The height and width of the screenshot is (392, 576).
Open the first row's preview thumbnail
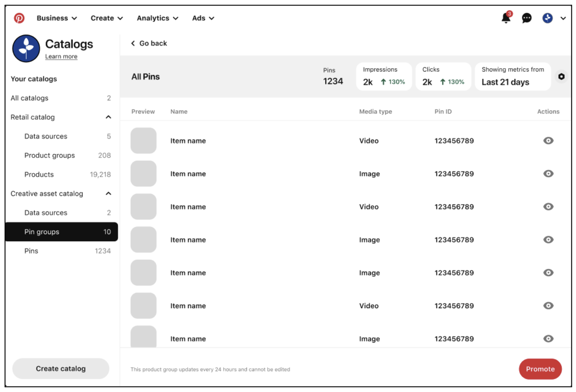coord(144,141)
